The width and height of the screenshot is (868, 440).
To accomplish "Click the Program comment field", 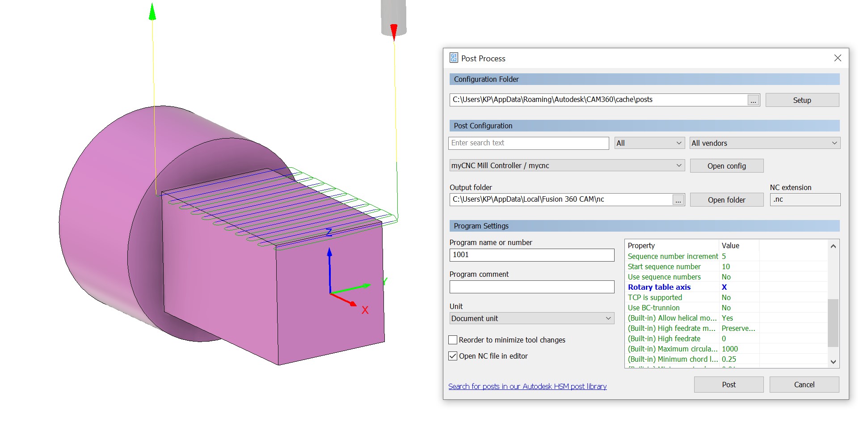I will [x=531, y=287].
